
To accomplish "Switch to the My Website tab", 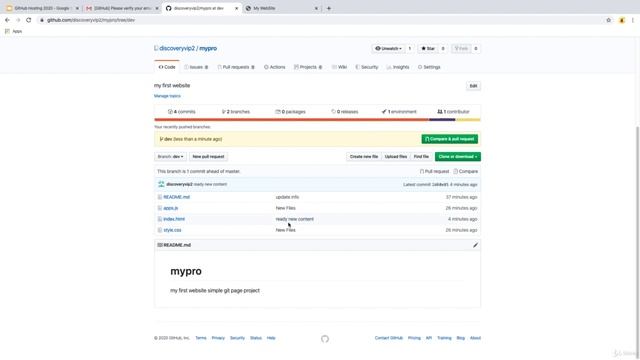I will (x=282, y=8).
